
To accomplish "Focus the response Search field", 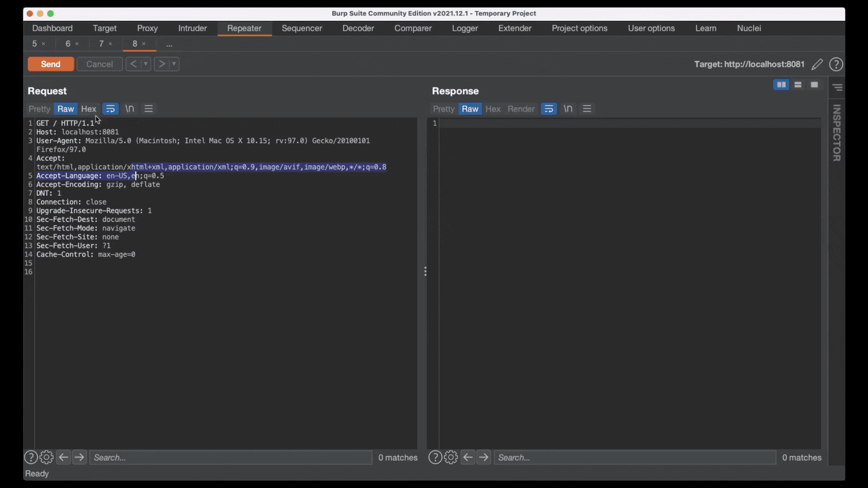I will pos(633,457).
